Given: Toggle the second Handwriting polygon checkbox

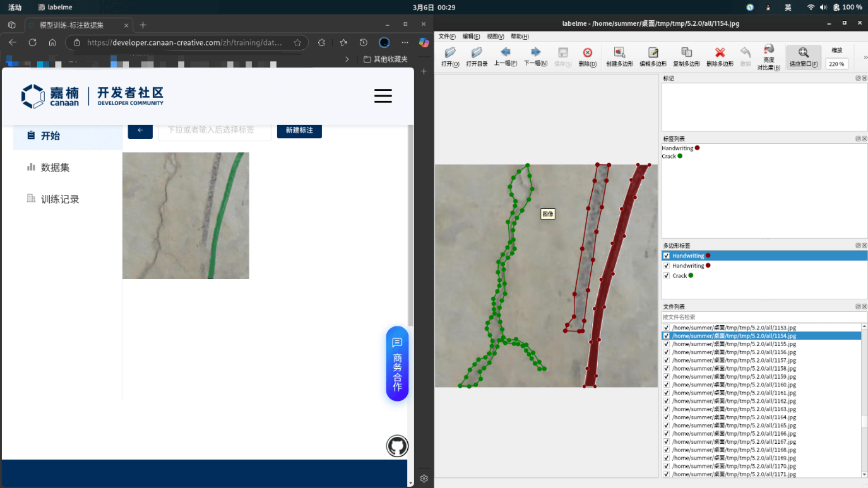Looking at the screenshot, I should point(666,266).
